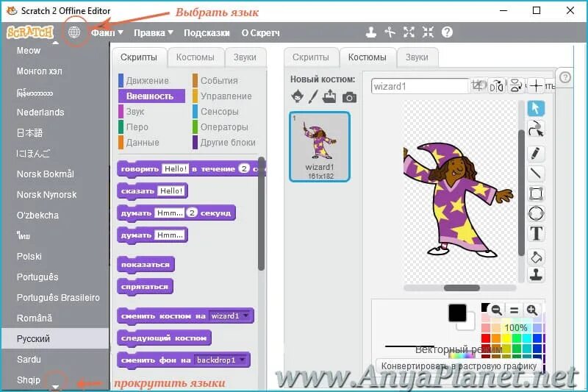The height and width of the screenshot is (392, 588).
Task: Take new costume from camera
Action: click(349, 98)
